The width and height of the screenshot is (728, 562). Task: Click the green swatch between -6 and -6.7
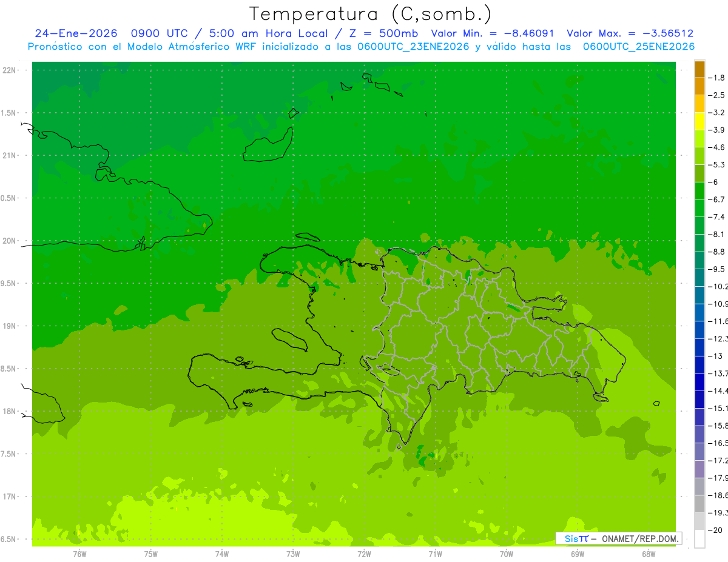pos(699,190)
